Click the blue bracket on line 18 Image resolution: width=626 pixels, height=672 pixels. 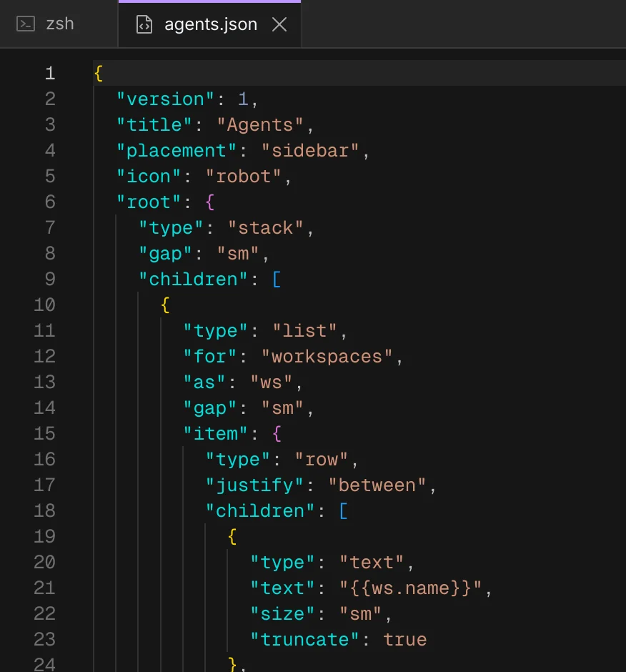(344, 510)
